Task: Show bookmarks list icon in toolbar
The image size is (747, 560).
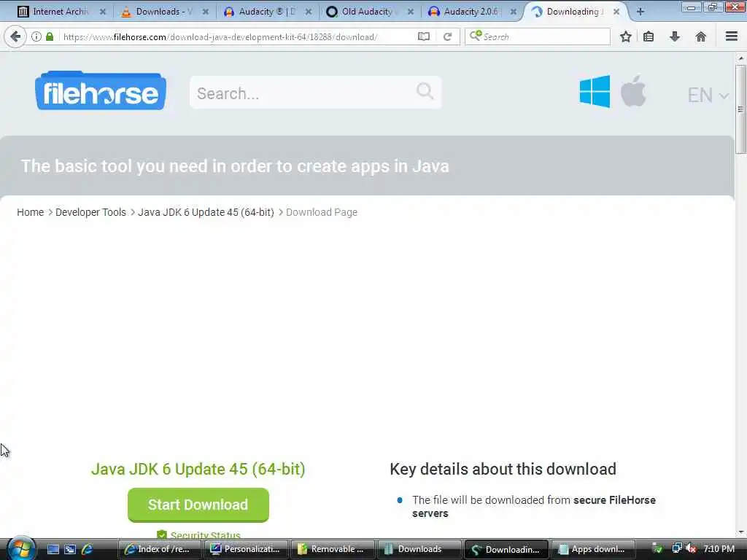Action: click(649, 36)
